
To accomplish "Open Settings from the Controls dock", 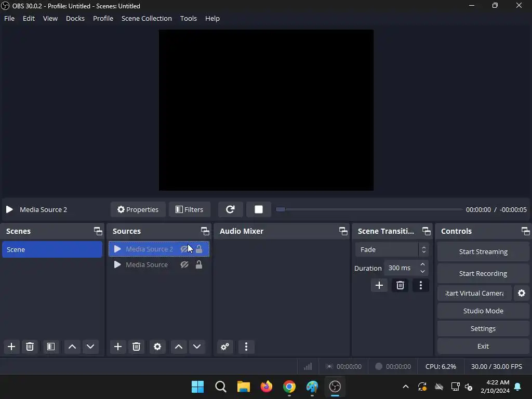I will [x=483, y=328].
